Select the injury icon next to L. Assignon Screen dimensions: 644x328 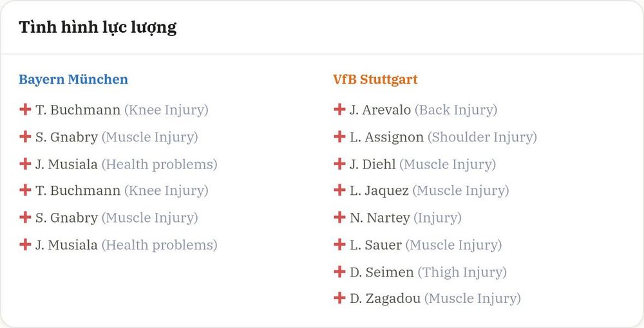[339, 136]
